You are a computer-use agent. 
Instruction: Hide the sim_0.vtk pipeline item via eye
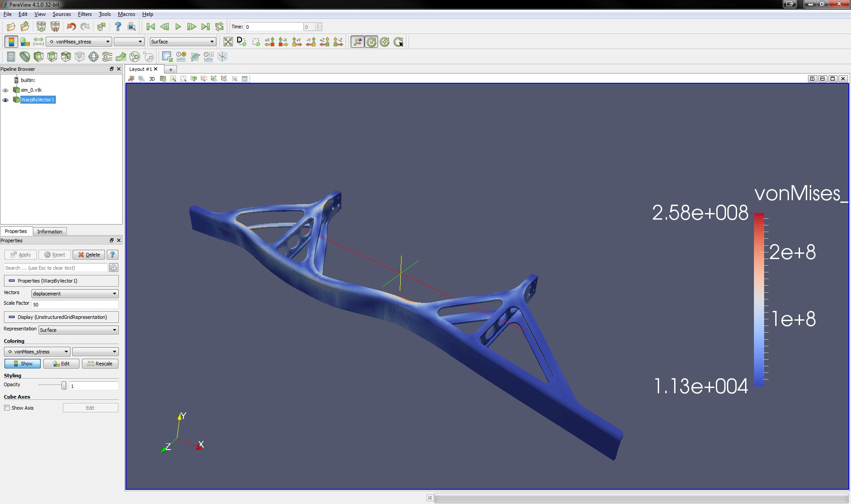[6, 90]
